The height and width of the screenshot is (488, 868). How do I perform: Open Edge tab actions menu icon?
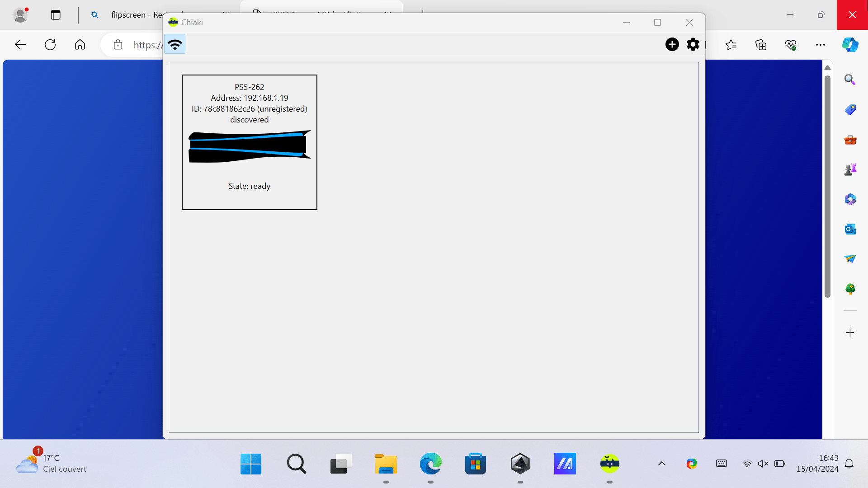(56, 15)
